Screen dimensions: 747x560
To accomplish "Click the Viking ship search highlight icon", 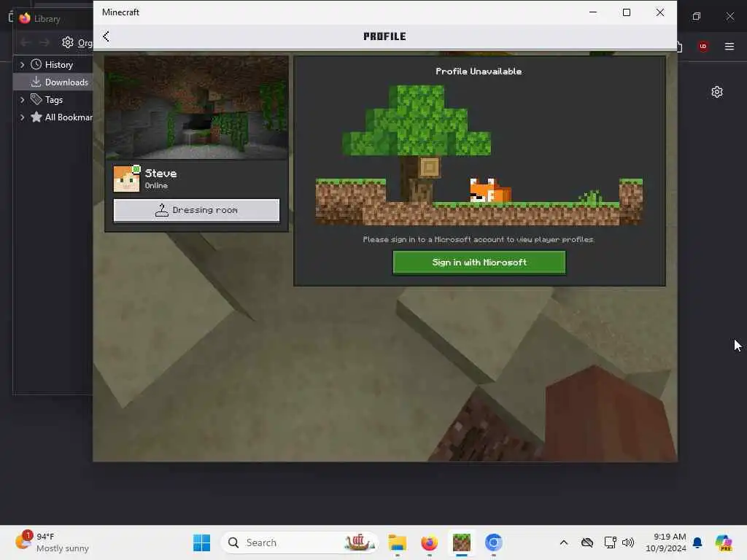I will coord(359,542).
